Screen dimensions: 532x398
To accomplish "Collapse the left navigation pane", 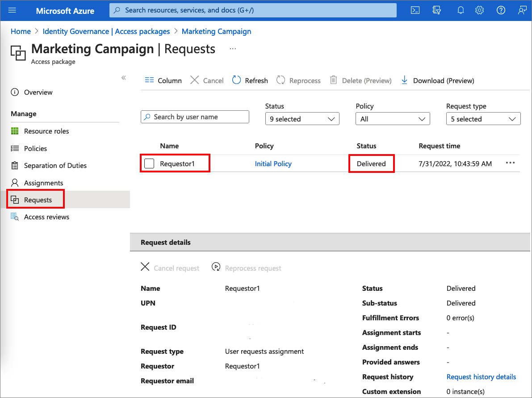I will 124,78.
